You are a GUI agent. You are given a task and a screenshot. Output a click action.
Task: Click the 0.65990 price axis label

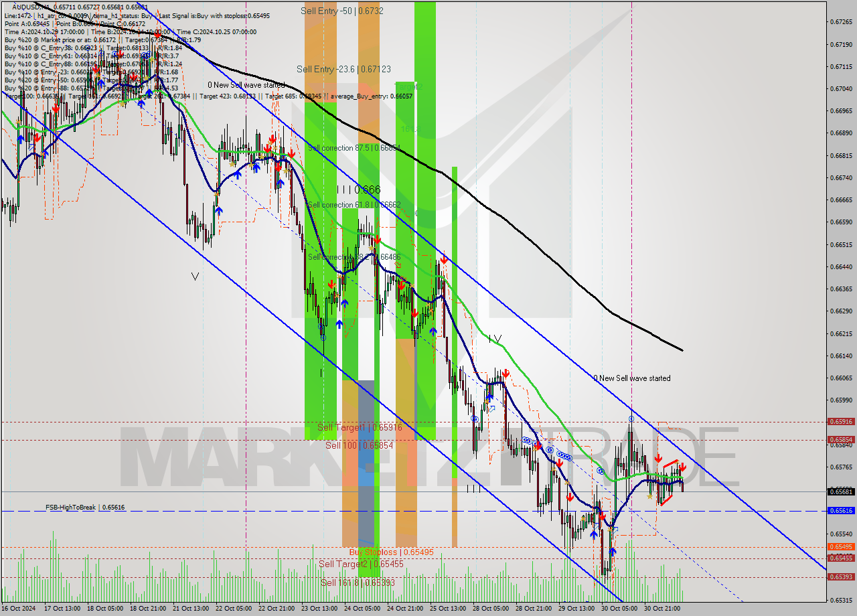pyautogui.click(x=840, y=400)
